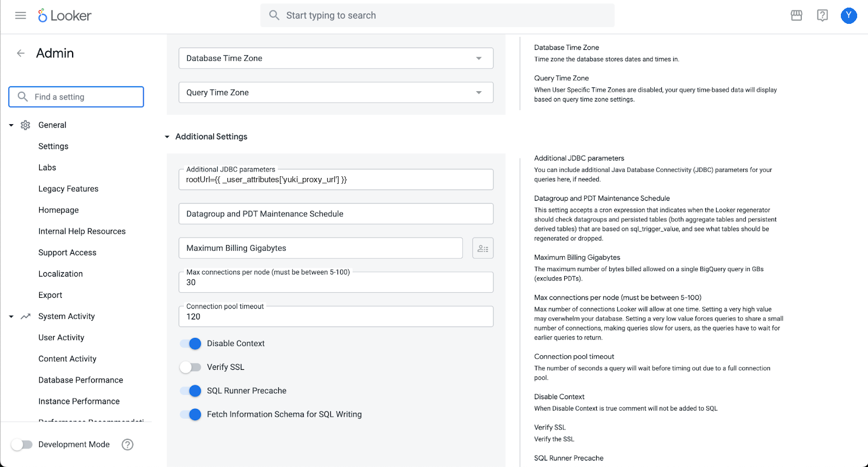Open Labs in the admin menu

[x=47, y=168]
